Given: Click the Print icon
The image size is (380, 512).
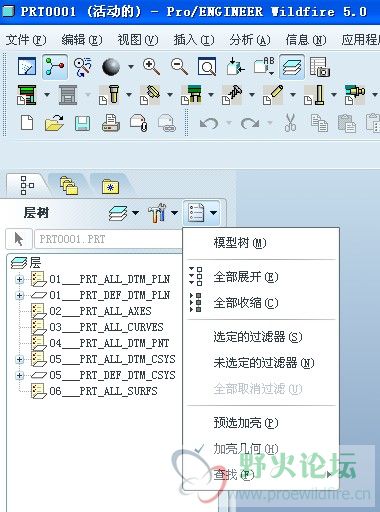Looking at the screenshot, I should click(x=111, y=123).
